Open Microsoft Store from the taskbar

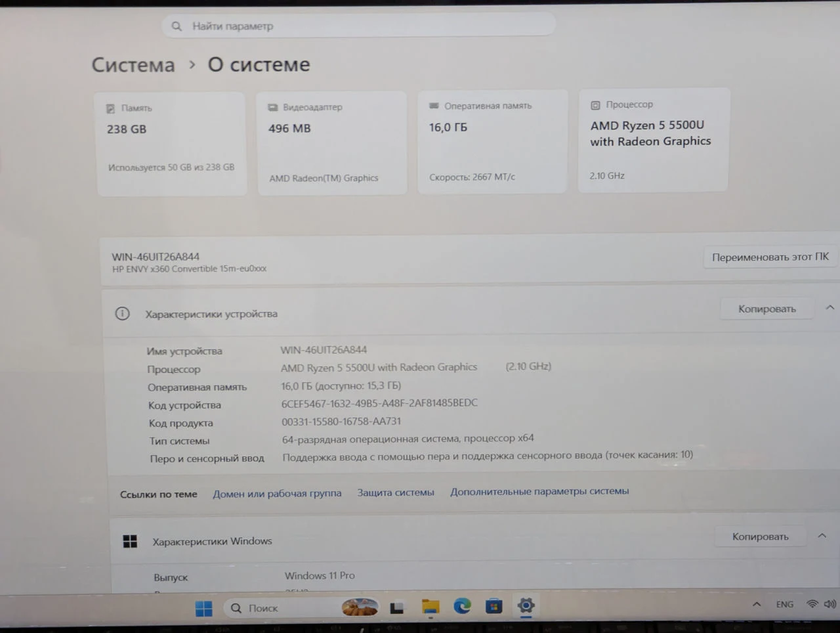[494, 606]
